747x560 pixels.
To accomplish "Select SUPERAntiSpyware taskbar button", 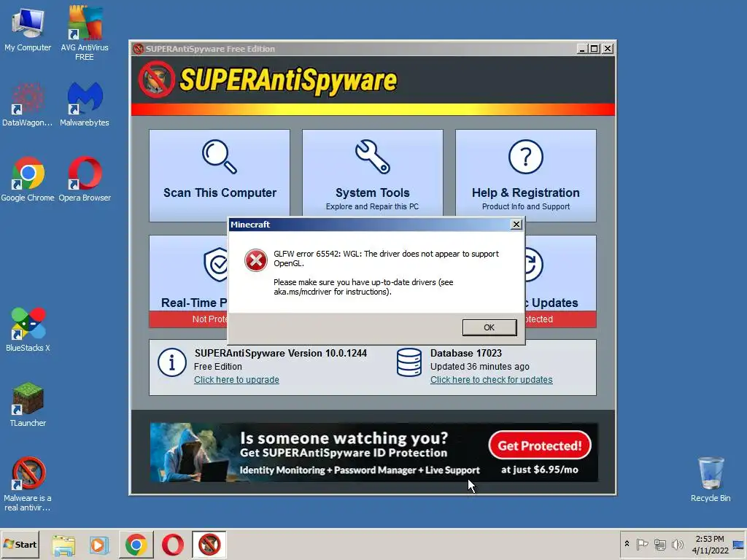I will [x=209, y=545].
